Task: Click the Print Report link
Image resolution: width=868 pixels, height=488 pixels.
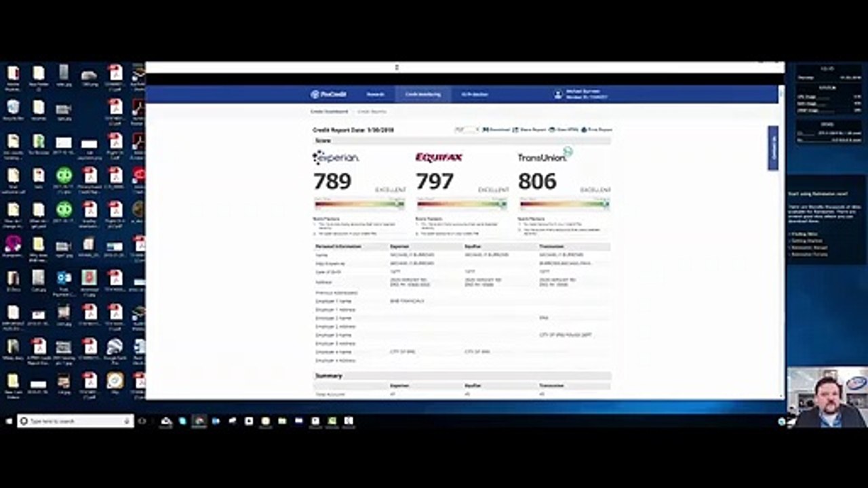Action: (597, 129)
